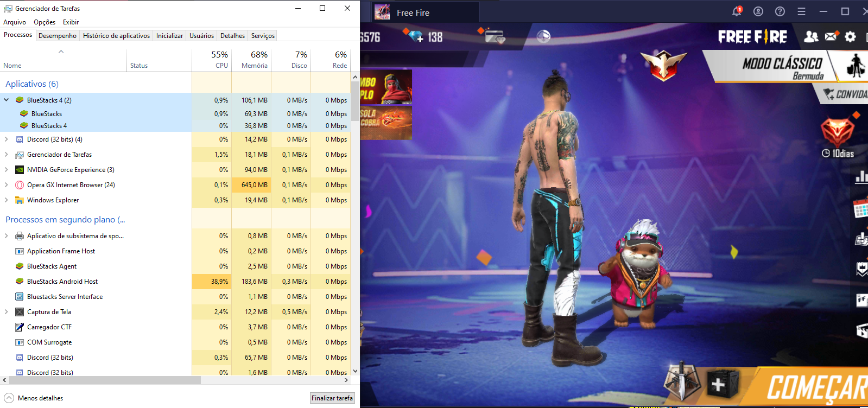Select Bluestacks Server Interface process
This screenshot has width=868, height=408.
tap(175, 297)
